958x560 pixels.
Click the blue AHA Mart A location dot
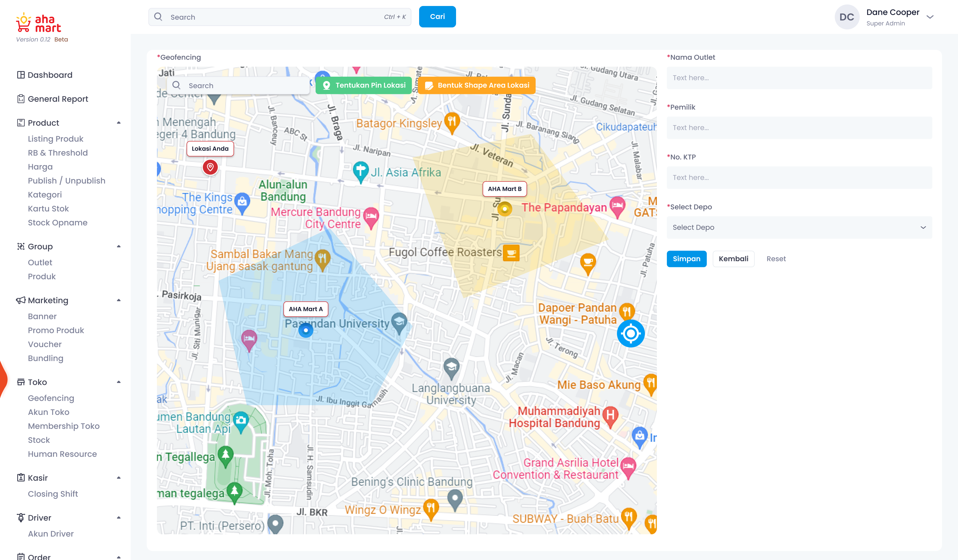306,330
